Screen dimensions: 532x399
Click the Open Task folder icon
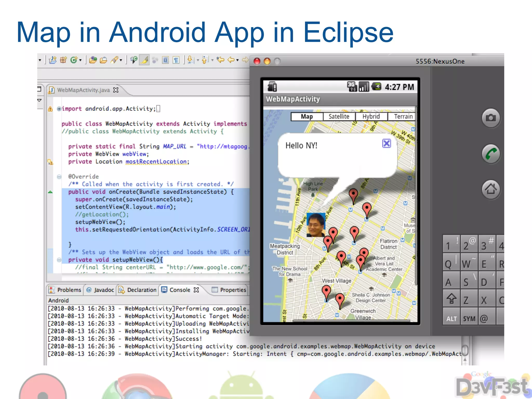pyautogui.click(x=103, y=60)
